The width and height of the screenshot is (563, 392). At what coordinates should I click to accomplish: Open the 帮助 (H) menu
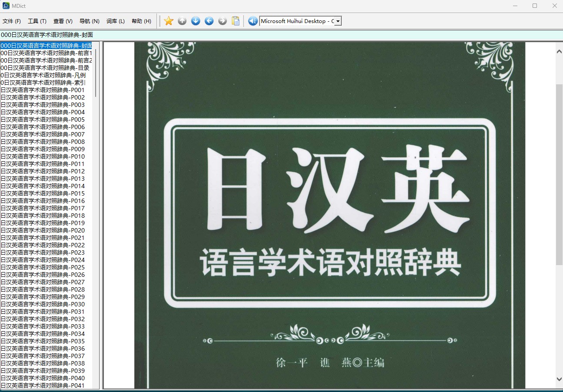142,21
